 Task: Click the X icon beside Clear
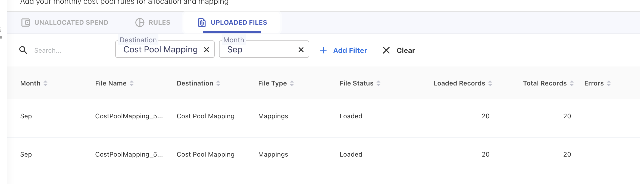pyautogui.click(x=386, y=50)
